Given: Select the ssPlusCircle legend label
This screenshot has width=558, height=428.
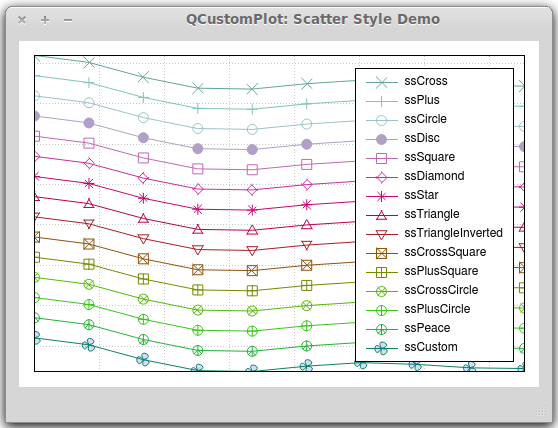Looking at the screenshot, I should (437, 309).
